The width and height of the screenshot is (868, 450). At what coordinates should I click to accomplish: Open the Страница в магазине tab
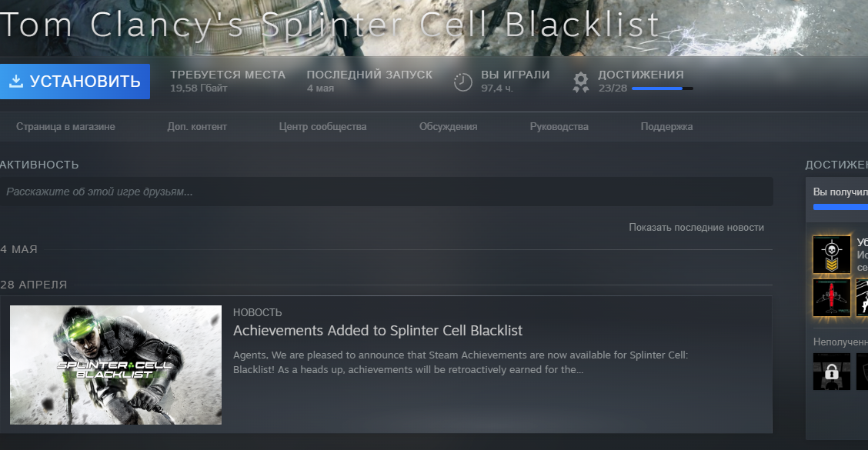tap(65, 127)
